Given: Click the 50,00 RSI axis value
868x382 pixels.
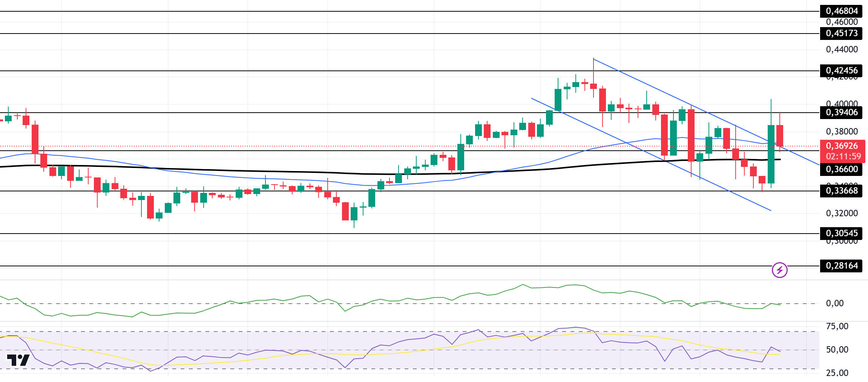Looking at the screenshot, I should tap(837, 350).
